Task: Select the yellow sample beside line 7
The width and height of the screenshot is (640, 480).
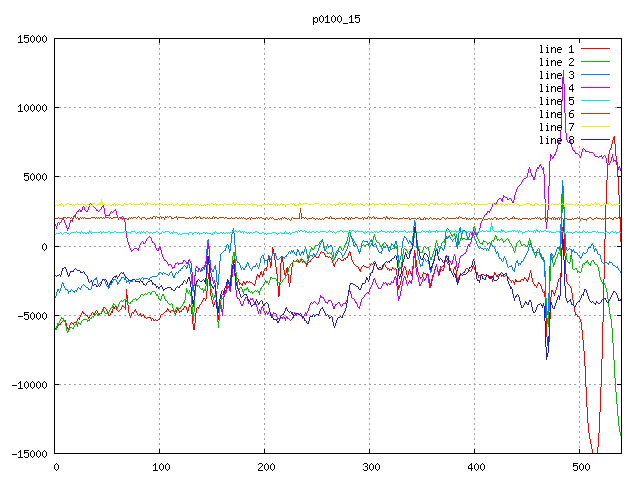Action: [x=595, y=127]
